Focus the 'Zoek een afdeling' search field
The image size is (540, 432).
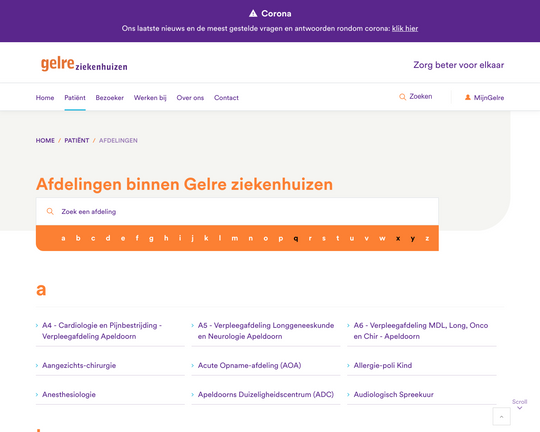[x=237, y=212]
